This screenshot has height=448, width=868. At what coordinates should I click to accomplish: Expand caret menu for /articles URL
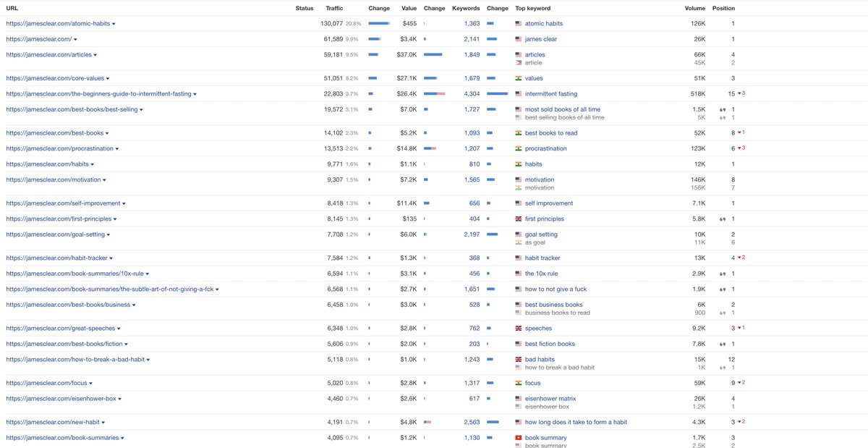95,55
